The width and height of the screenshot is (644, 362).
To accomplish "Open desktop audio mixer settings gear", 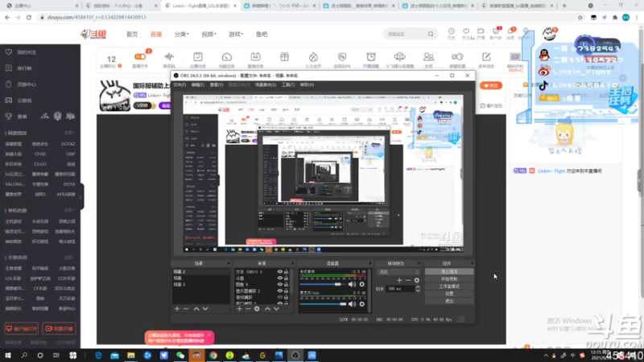I will coord(361,284).
